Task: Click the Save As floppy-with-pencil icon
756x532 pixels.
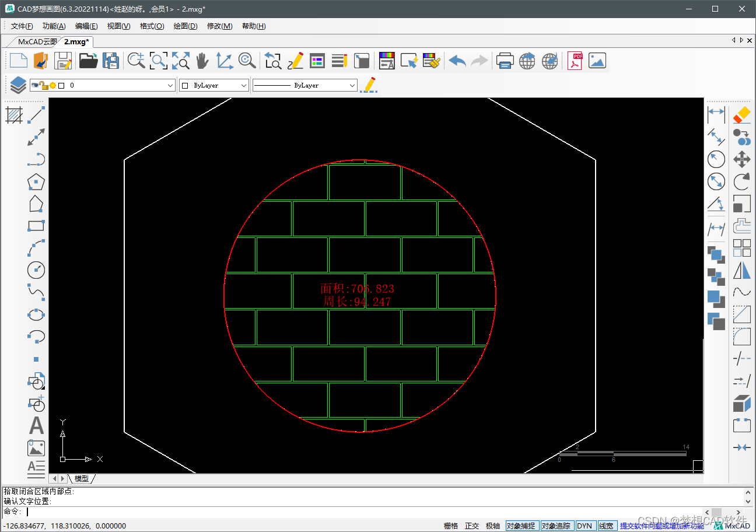Action: (62, 61)
